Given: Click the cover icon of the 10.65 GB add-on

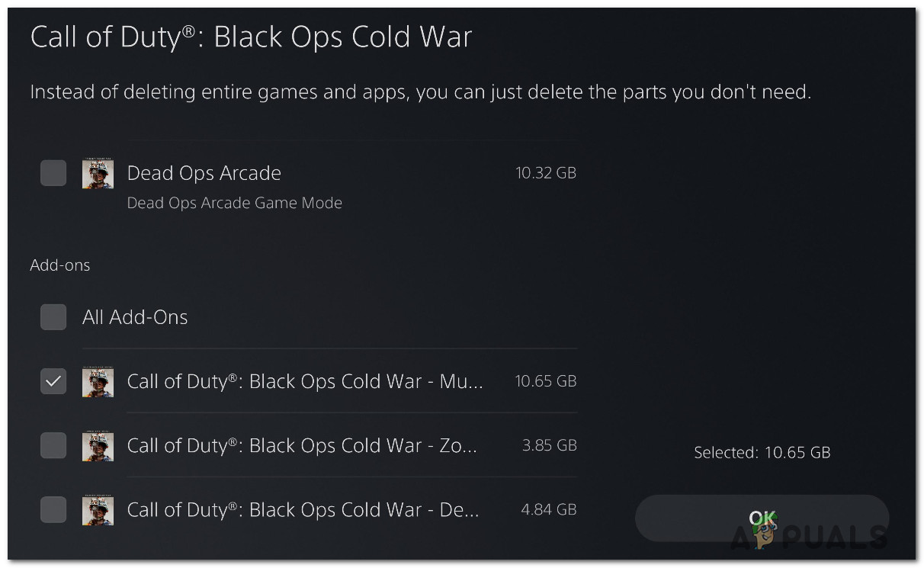Looking at the screenshot, I should coord(98,381).
